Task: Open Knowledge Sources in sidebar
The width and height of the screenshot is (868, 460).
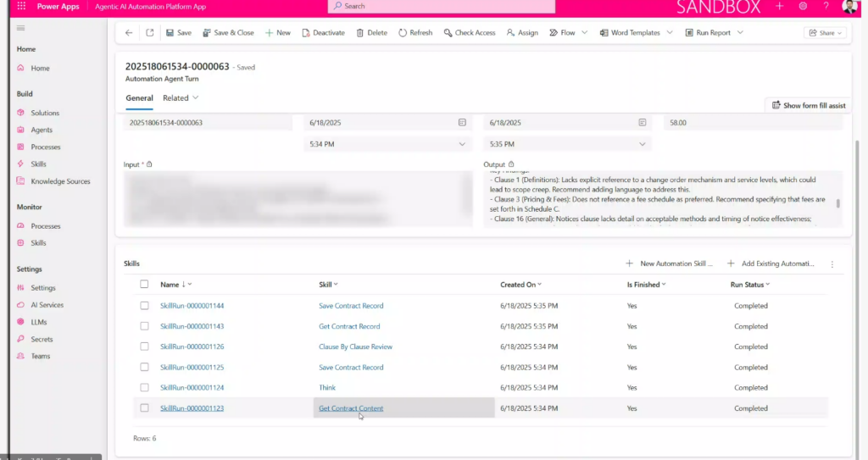Action: [60, 181]
